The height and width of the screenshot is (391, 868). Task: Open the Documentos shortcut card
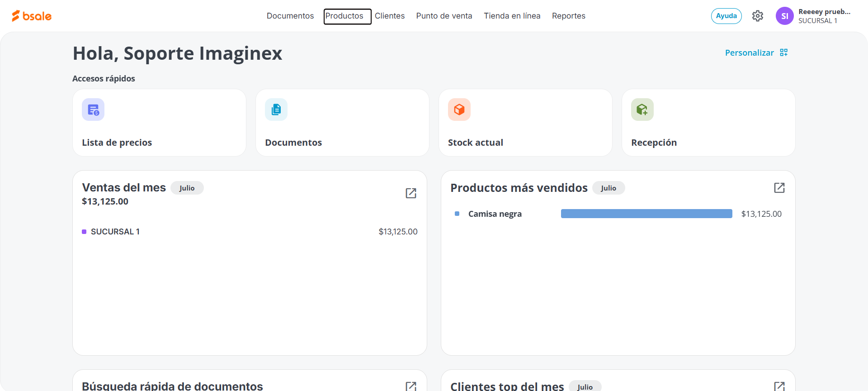(342, 123)
